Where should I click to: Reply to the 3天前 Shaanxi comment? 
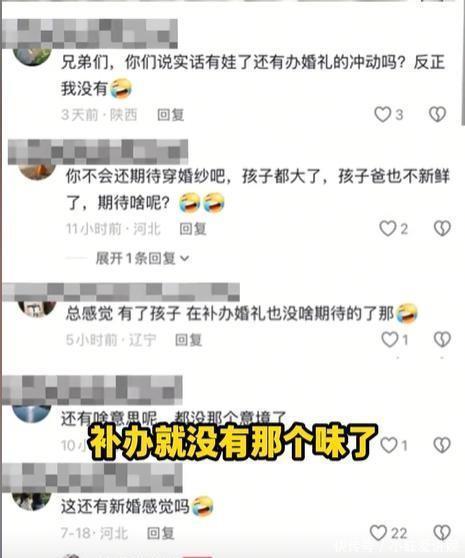170,115
